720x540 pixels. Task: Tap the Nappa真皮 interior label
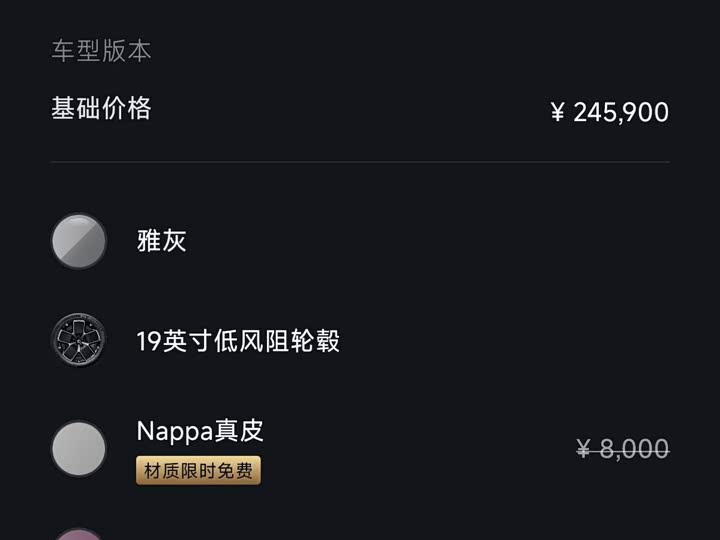[x=200, y=431]
